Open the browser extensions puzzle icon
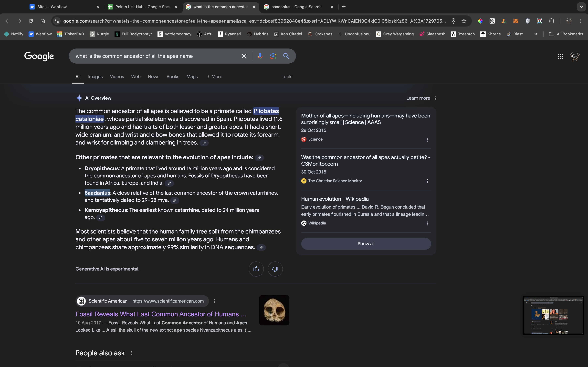The width and height of the screenshot is (588, 367). click(551, 21)
